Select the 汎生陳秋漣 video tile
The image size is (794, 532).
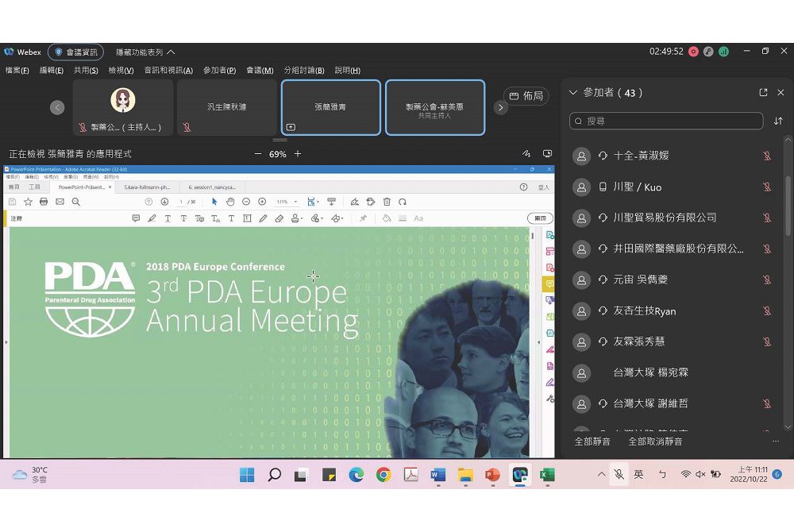[x=226, y=107]
